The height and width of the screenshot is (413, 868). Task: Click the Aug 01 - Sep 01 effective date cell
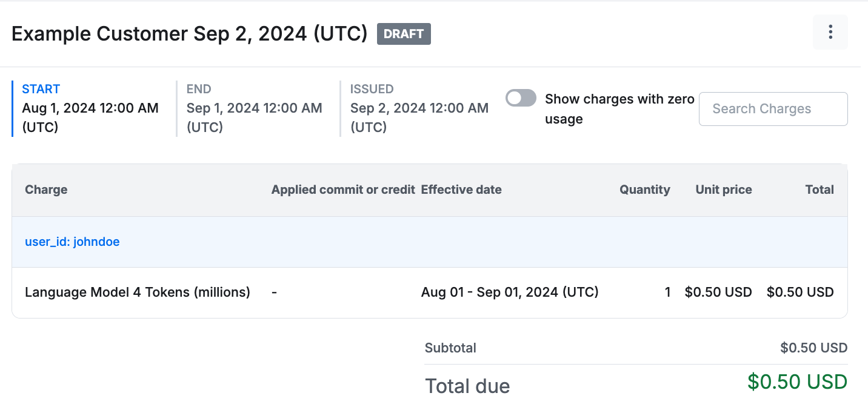click(x=510, y=292)
